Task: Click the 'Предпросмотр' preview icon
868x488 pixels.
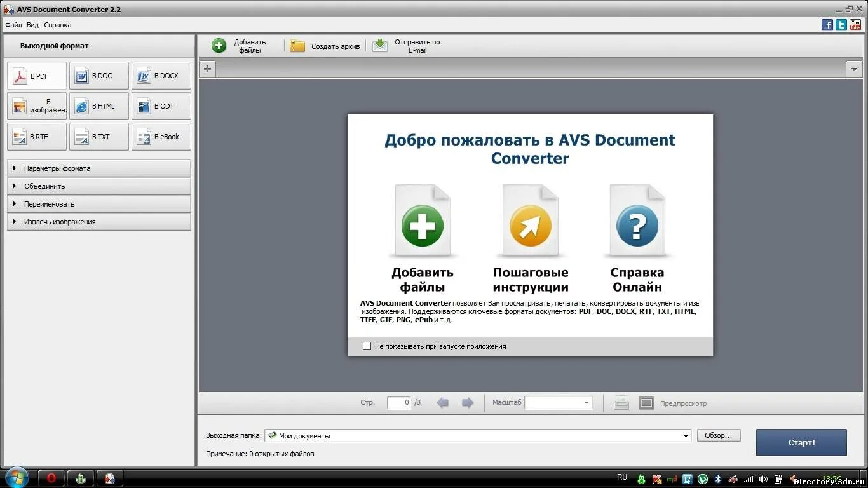Action: tap(646, 403)
